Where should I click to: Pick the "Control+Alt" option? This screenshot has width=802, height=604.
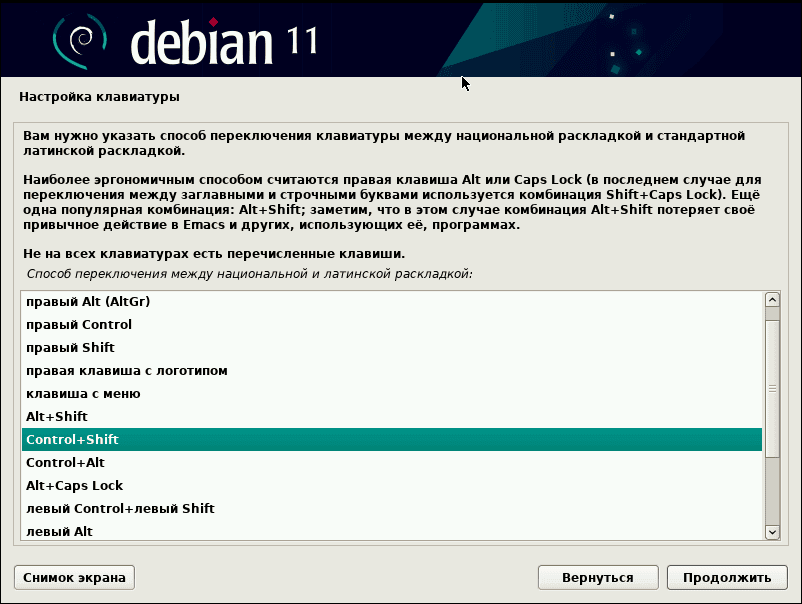[x=392, y=463]
